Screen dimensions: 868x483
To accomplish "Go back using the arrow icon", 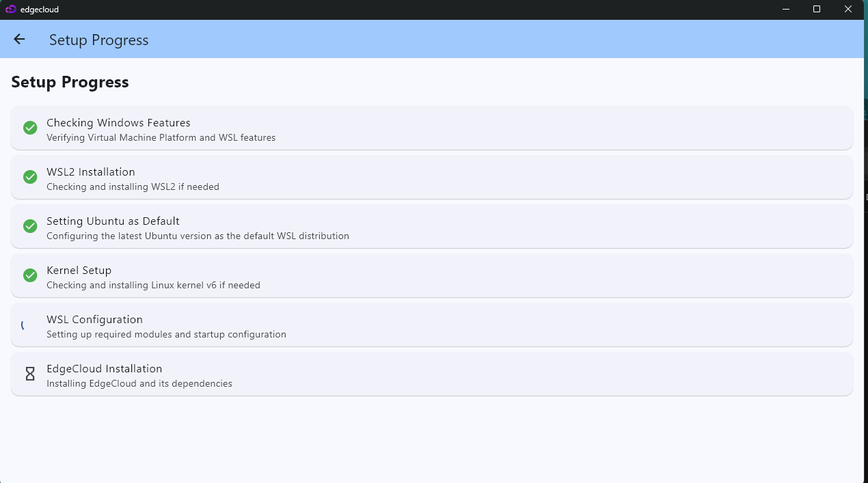I will pyautogui.click(x=19, y=40).
